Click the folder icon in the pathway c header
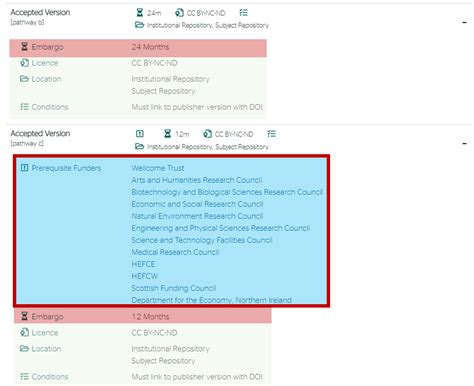Viewport: 474px width, 386px height. click(x=139, y=146)
